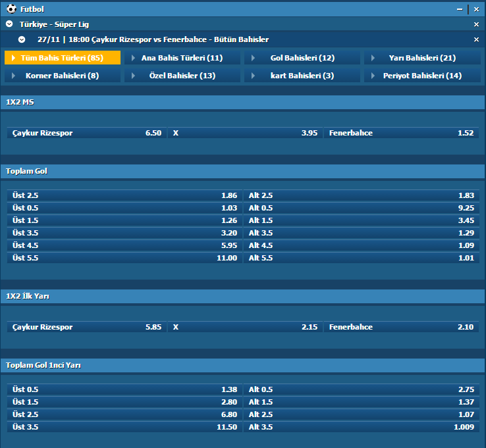Open Ana Bahis Türleri (11) tab
486x448 pixels.
point(182,58)
